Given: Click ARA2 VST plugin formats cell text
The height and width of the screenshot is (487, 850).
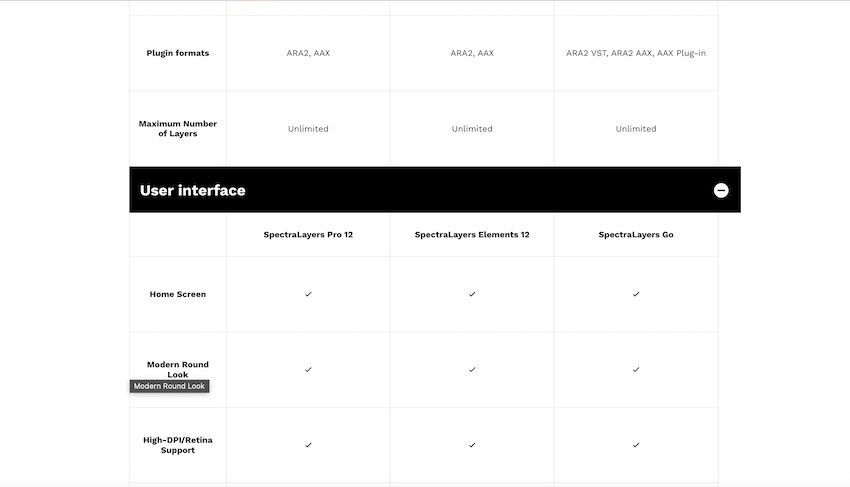Looking at the screenshot, I should [x=636, y=53].
